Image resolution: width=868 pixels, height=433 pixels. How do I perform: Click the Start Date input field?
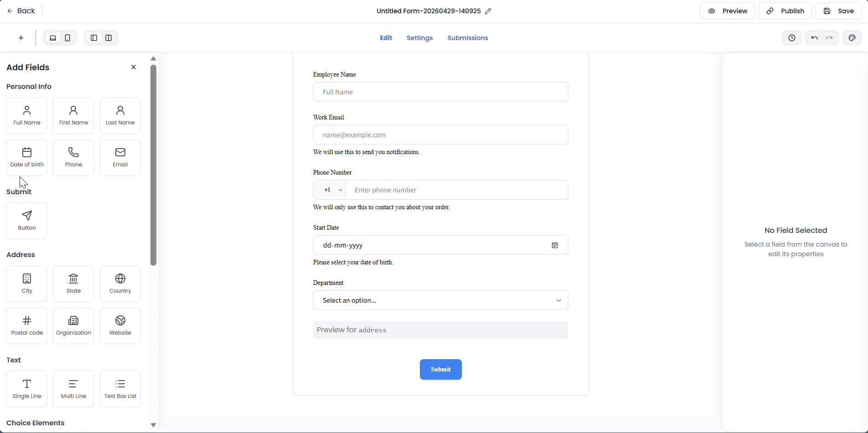441,245
